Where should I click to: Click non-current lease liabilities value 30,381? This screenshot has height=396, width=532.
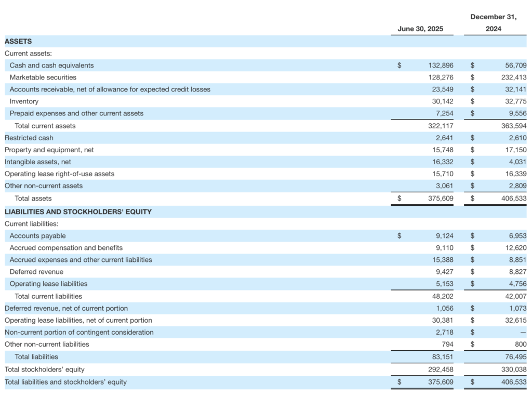[x=443, y=320]
